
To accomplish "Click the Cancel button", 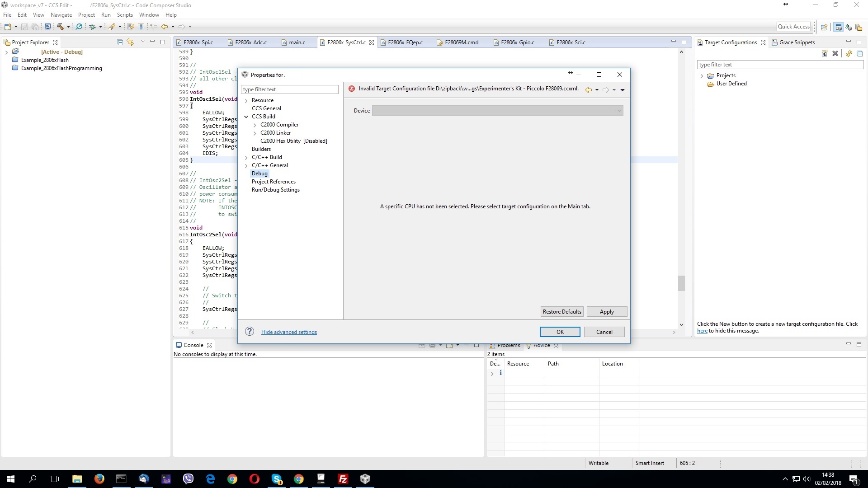I will tap(604, 332).
